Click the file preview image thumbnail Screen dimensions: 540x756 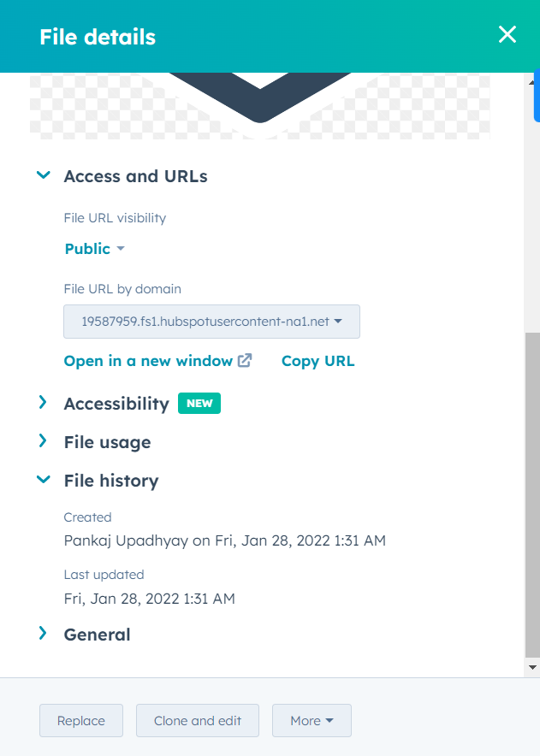click(259, 103)
